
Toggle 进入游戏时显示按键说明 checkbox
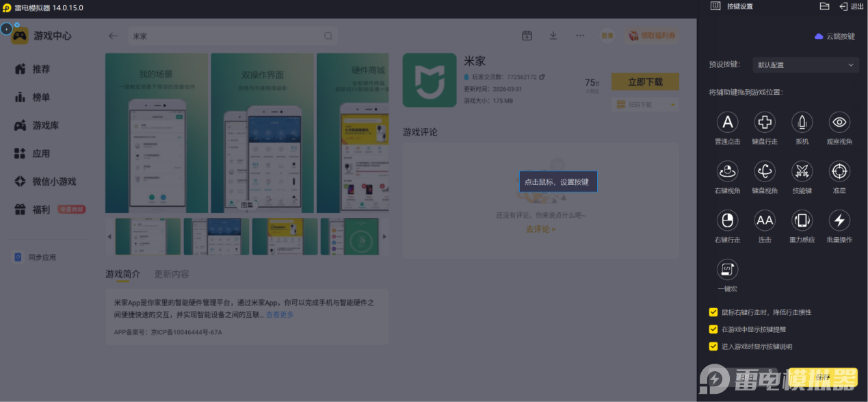(x=713, y=347)
